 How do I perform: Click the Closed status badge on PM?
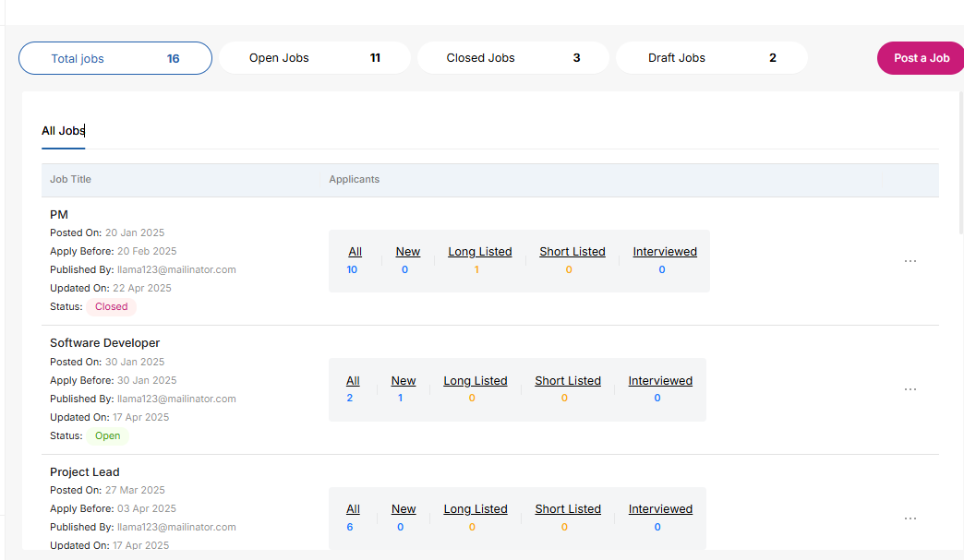(111, 307)
